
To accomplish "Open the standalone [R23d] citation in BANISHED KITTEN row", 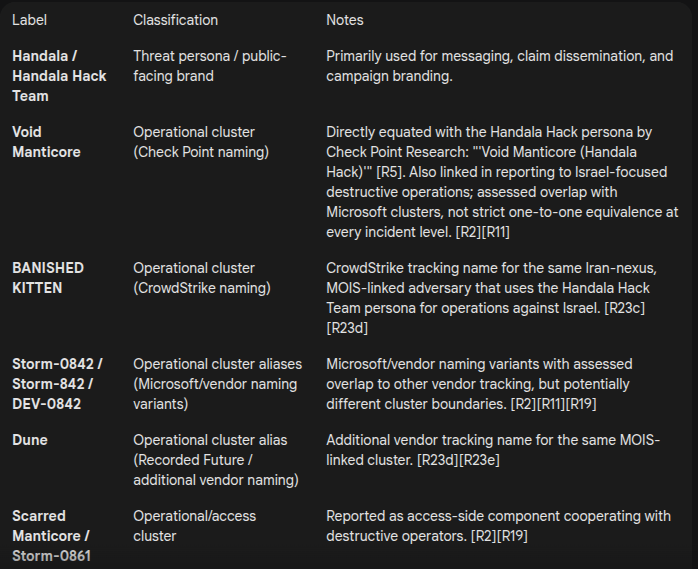I will pyautogui.click(x=347, y=328).
